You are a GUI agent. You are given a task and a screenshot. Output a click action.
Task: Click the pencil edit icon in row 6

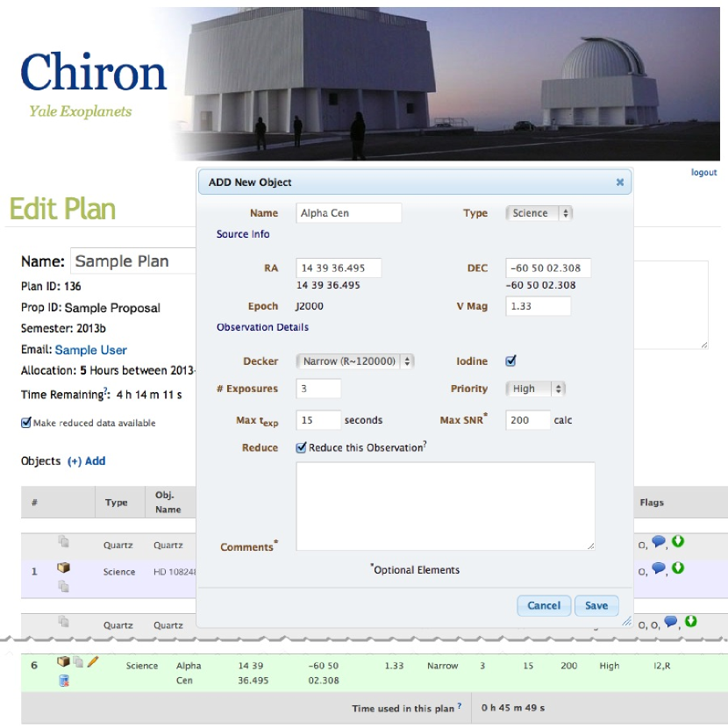(92, 661)
